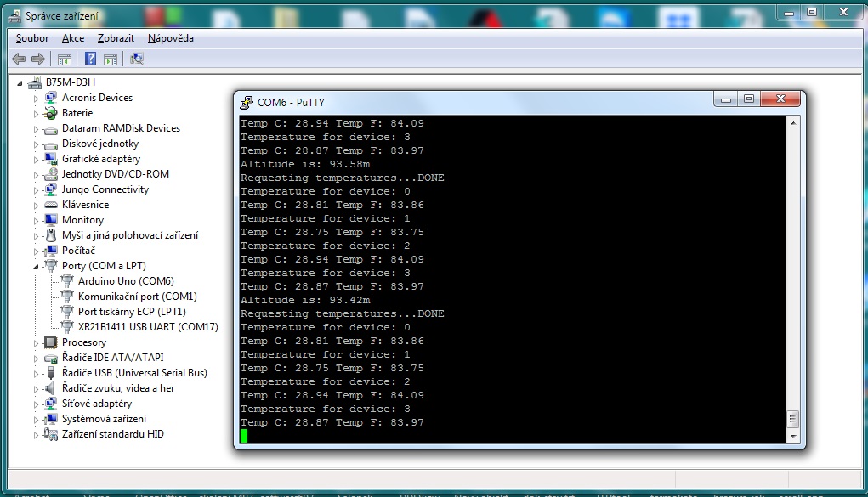Click PuTTY scrollbar up arrow
868x497 pixels.
tap(792, 123)
